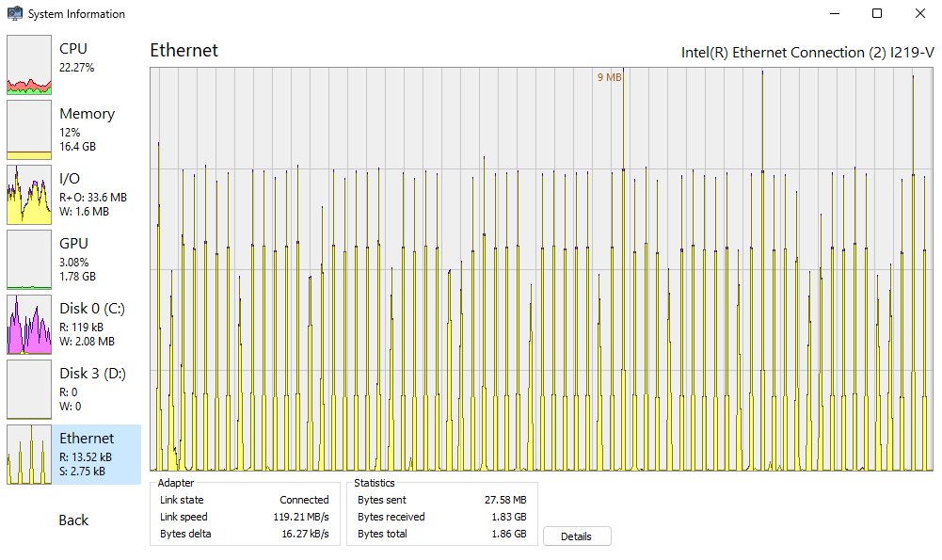Click the Intel(R) Ethernet Connection adapter name

tap(806, 52)
